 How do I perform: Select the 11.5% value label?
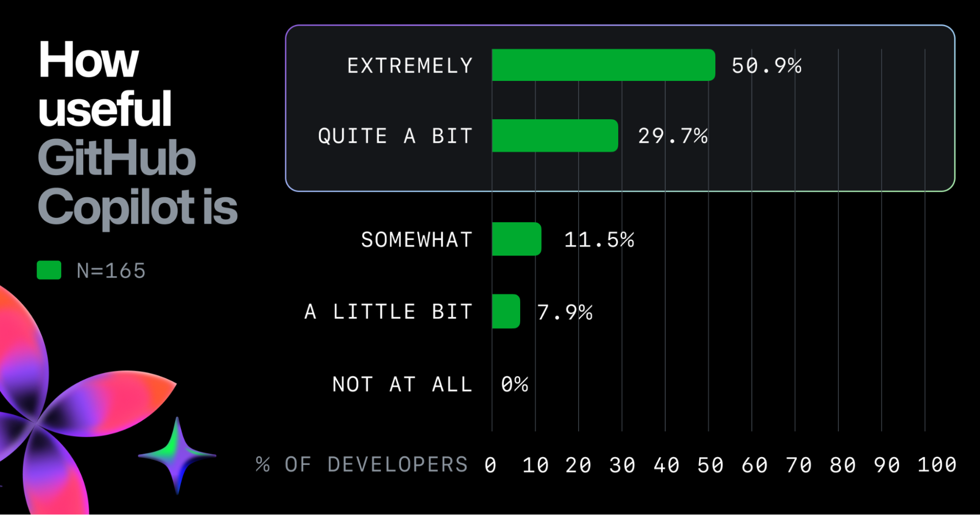599,240
